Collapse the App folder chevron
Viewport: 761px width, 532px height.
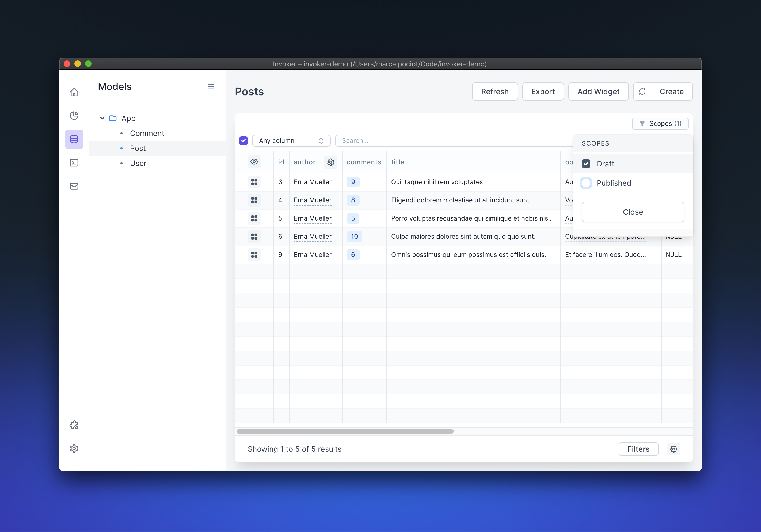[x=102, y=118]
